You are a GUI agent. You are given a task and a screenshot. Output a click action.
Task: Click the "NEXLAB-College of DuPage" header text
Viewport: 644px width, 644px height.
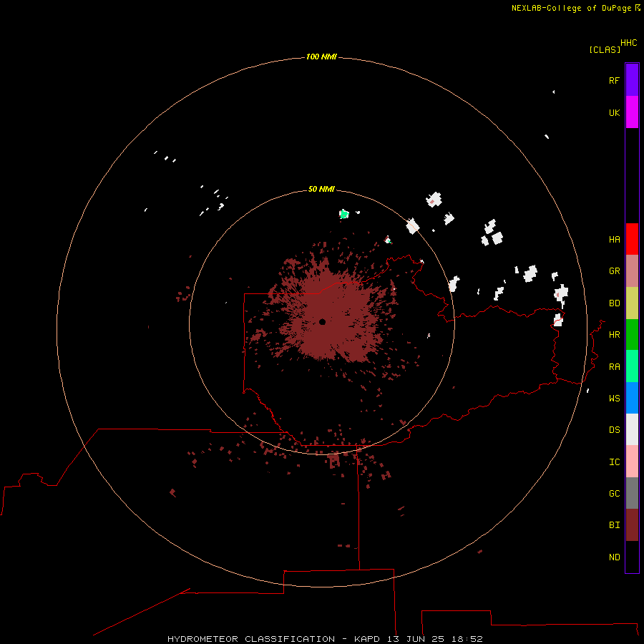coord(571,8)
